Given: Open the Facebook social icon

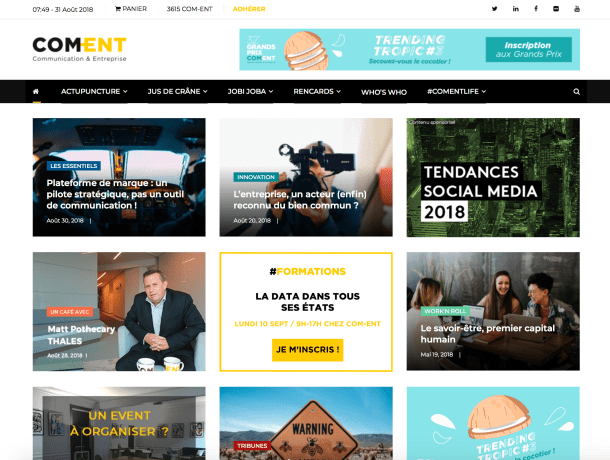Looking at the screenshot, I should click(x=536, y=9).
